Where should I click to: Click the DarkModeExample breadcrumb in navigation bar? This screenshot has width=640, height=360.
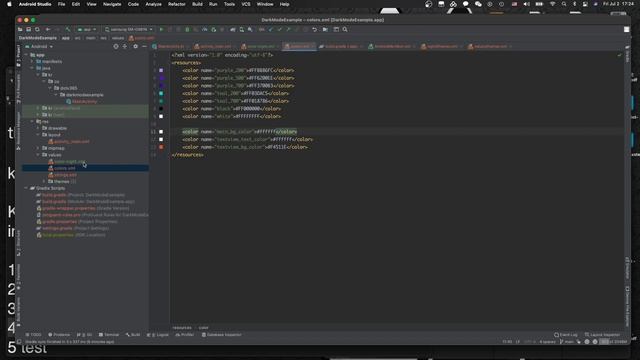pyautogui.click(x=38, y=38)
